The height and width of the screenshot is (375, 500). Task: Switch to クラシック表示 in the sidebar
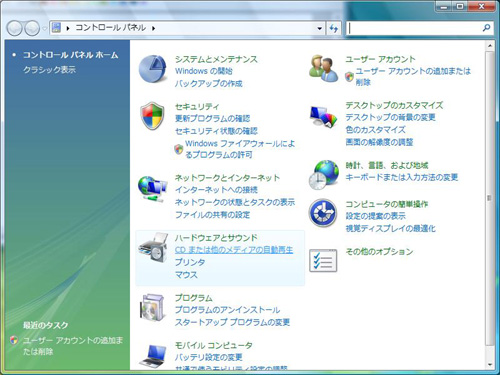point(49,70)
